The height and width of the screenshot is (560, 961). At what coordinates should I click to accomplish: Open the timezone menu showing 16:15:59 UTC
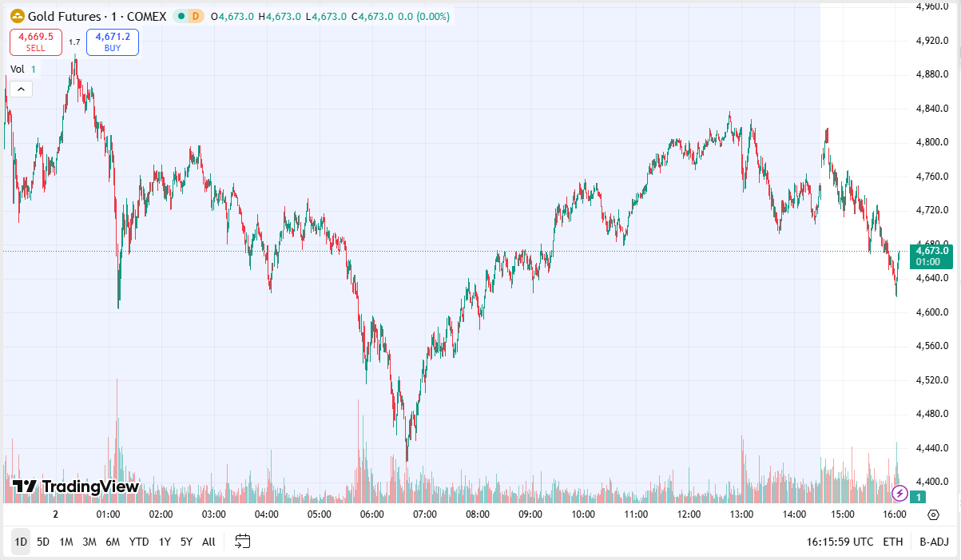[839, 542]
